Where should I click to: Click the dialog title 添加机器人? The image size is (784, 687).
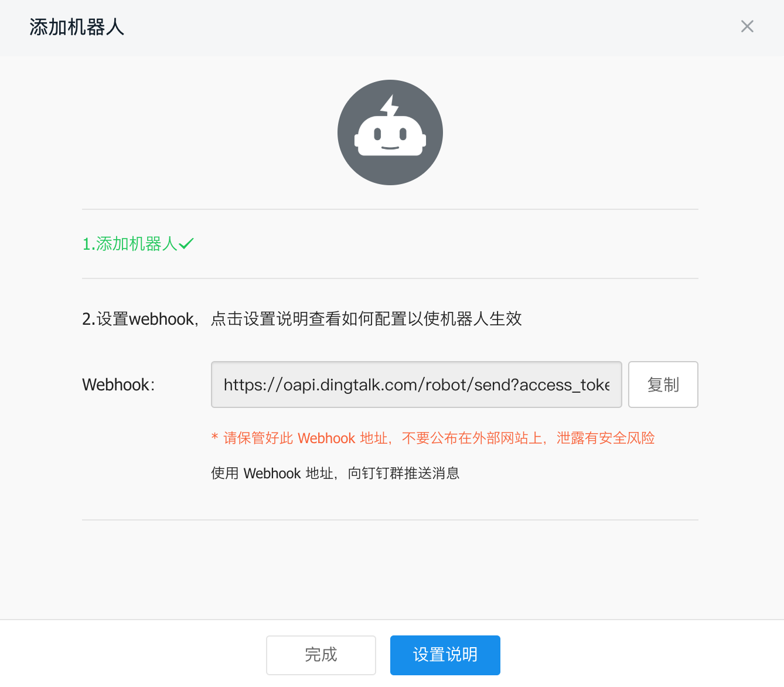(x=76, y=27)
